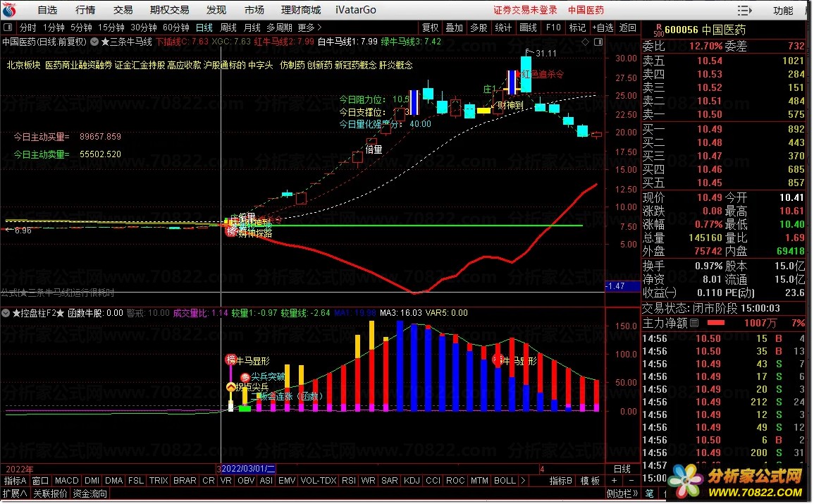Open the 三条牛马线 indicator settings arrow
Viewport: 814px width, 504px height.
tap(94, 42)
